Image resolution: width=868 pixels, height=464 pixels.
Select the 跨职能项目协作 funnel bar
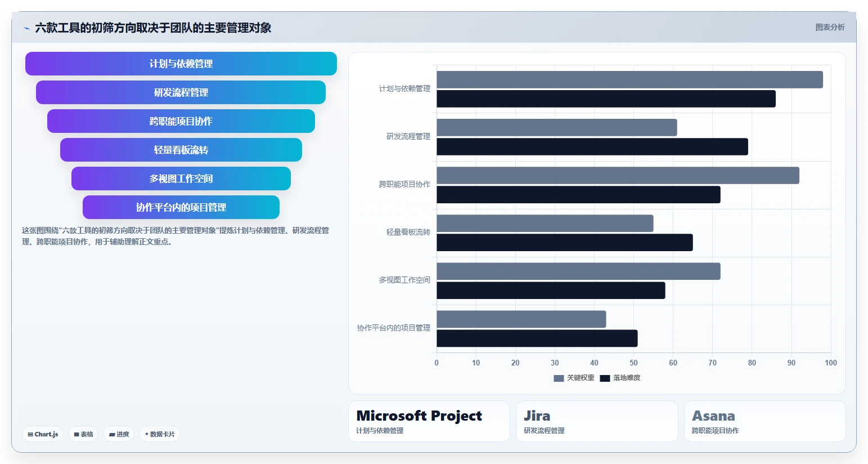(181, 121)
